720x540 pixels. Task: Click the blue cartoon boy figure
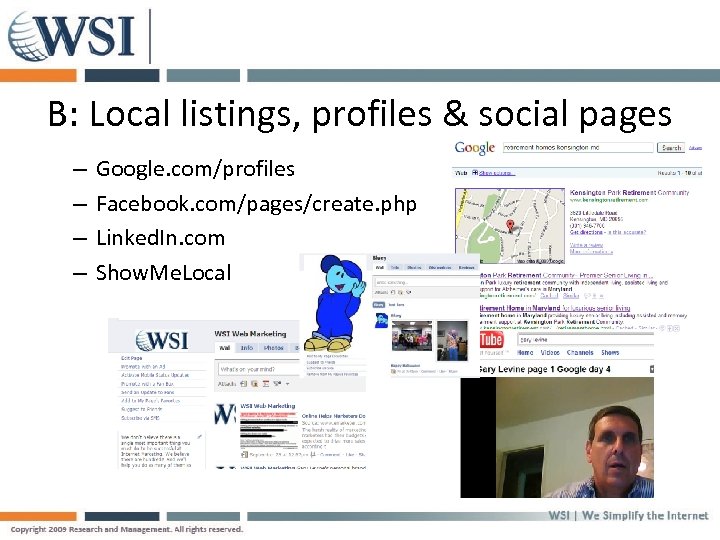tap(334, 304)
